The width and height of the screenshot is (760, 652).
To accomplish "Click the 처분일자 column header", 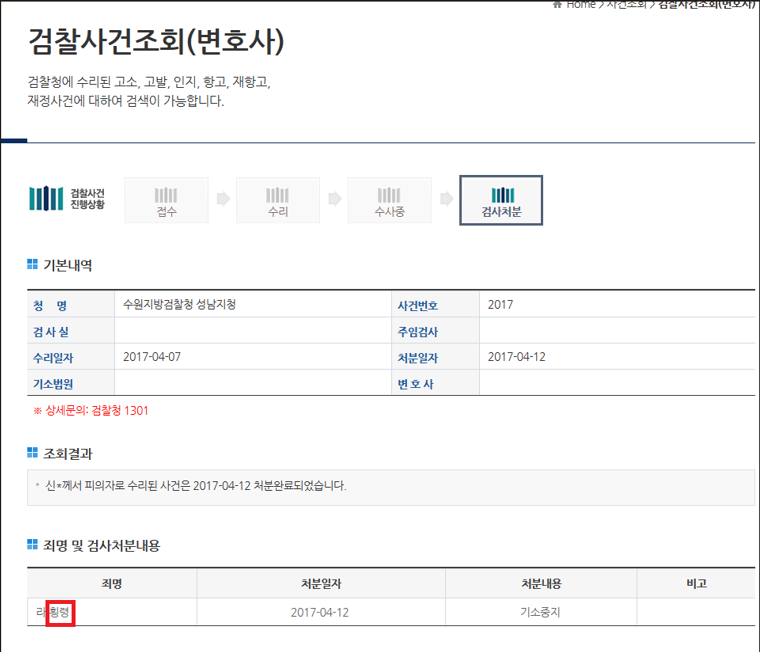I will click(x=320, y=583).
